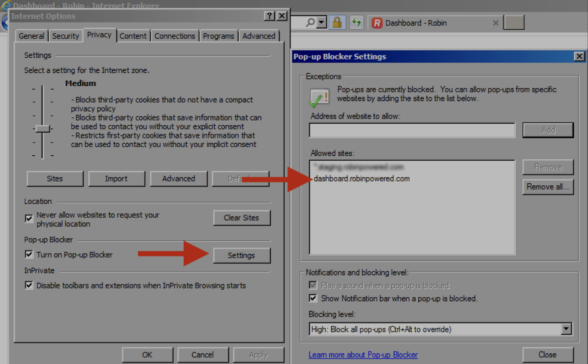Click the Remove all button
This screenshot has height=364, width=588.
(548, 186)
